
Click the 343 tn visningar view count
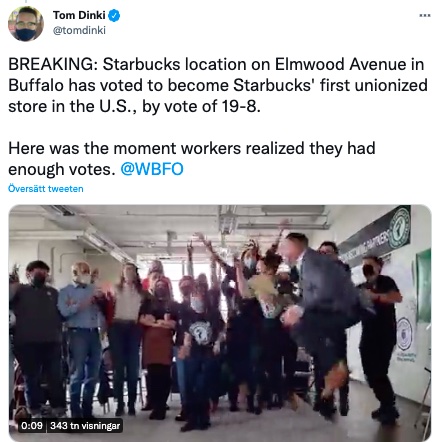(85, 426)
